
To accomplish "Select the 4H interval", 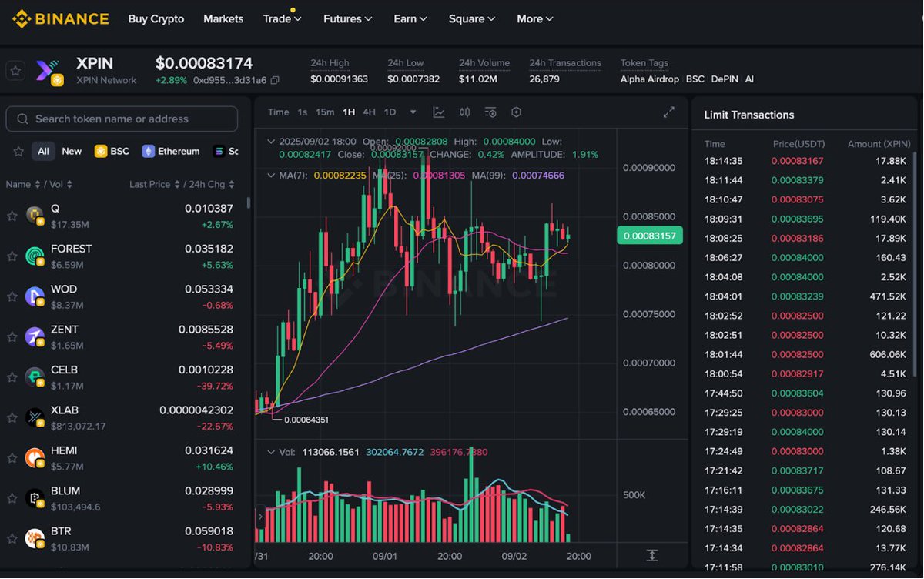I will [369, 112].
